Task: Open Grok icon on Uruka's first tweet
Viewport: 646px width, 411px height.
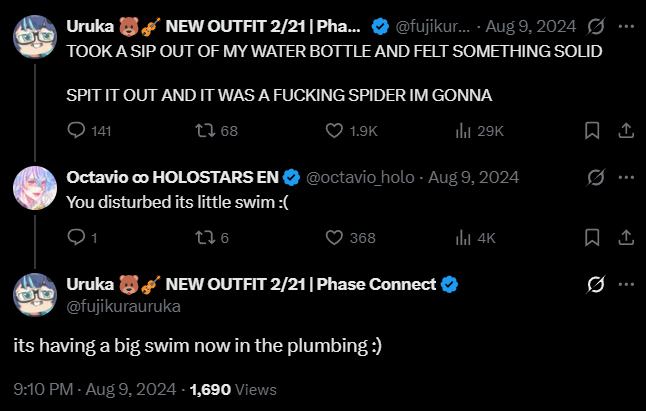Action: coord(594,26)
